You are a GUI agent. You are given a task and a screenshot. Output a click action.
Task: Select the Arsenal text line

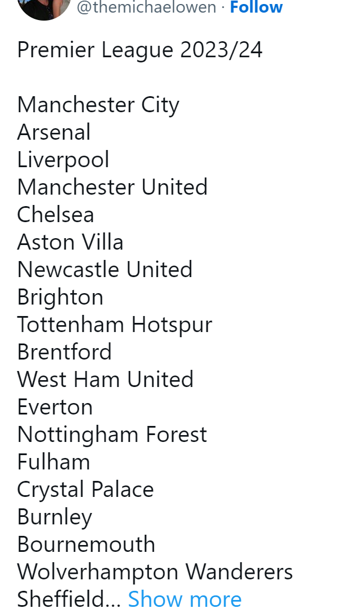(x=54, y=132)
